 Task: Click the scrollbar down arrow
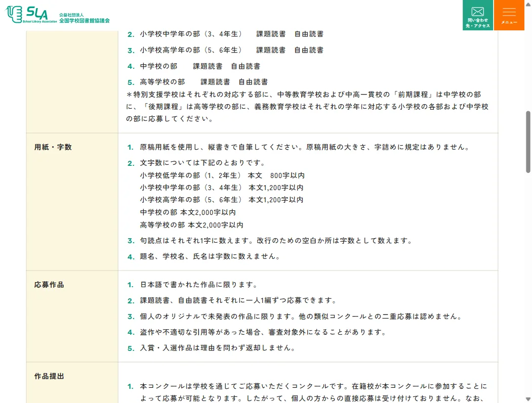tap(528, 399)
